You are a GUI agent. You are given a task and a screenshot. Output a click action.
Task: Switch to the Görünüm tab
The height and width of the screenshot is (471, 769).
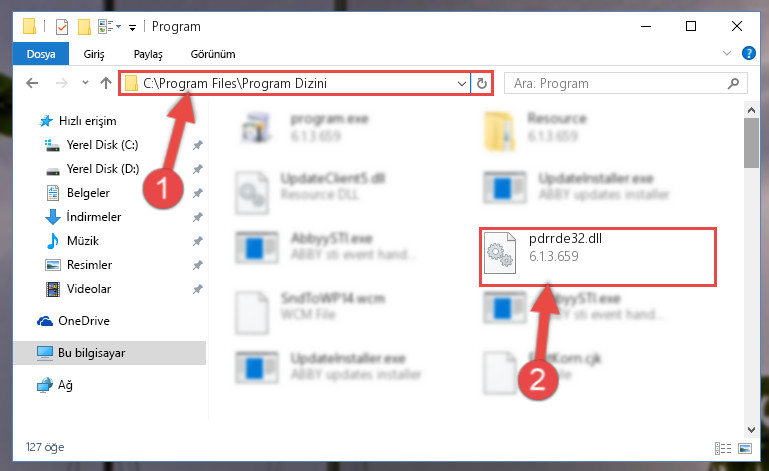[213, 54]
